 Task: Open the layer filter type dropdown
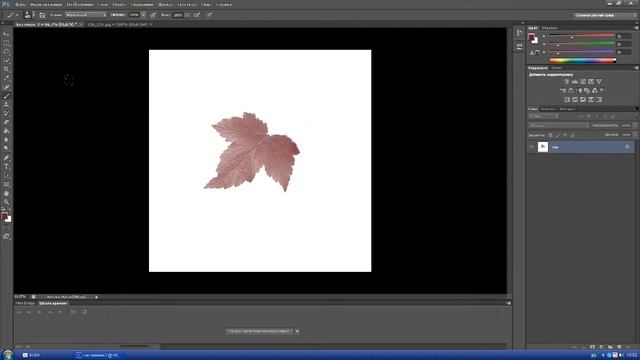click(x=544, y=117)
